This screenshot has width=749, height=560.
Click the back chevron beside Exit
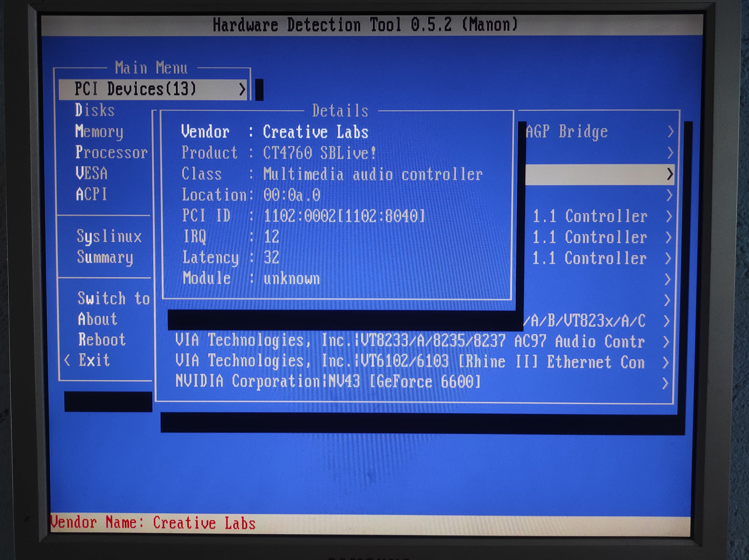point(67,360)
